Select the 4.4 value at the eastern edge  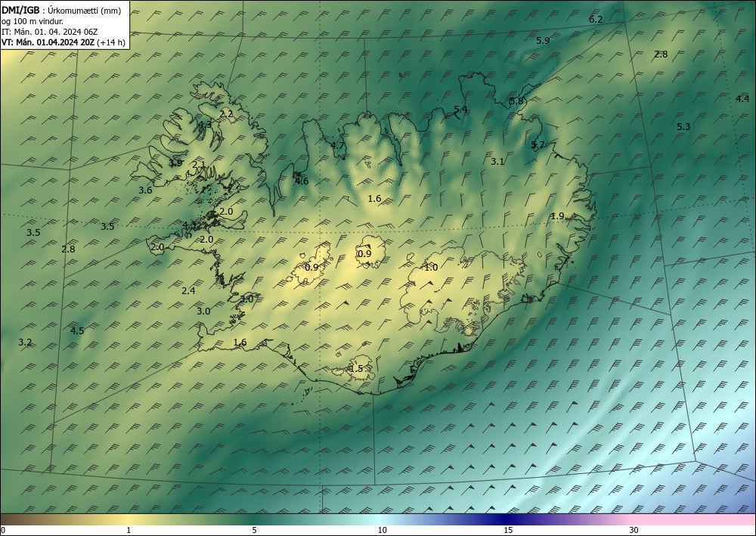(742, 99)
